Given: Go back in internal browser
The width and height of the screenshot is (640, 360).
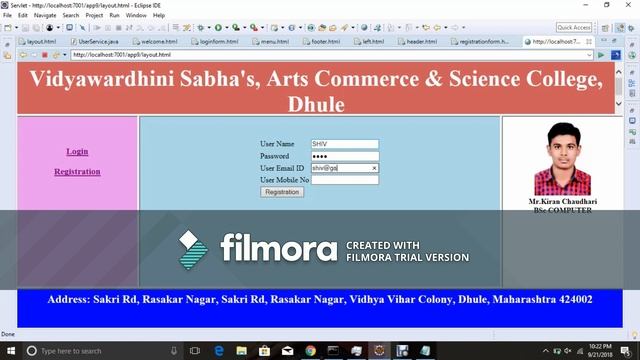Looking at the screenshot, I should (x=23, y=55).
